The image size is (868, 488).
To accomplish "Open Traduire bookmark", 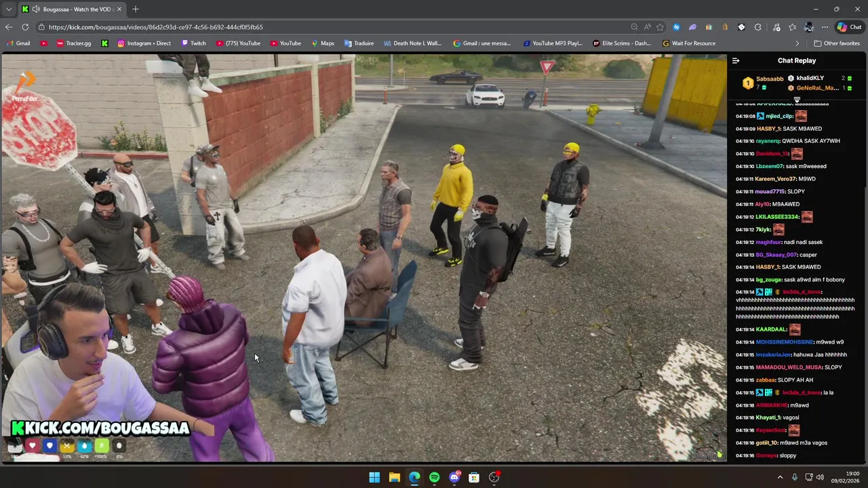I will [x=359, y=43].
